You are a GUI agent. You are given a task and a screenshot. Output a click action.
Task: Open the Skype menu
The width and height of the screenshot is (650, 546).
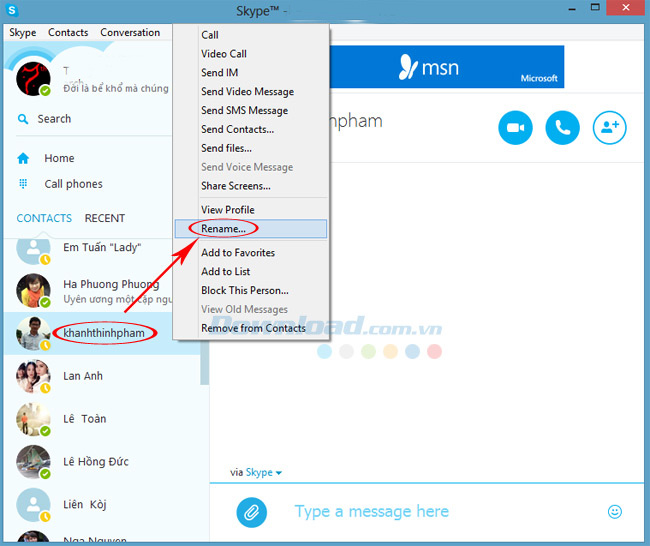[x=22, y=32]
